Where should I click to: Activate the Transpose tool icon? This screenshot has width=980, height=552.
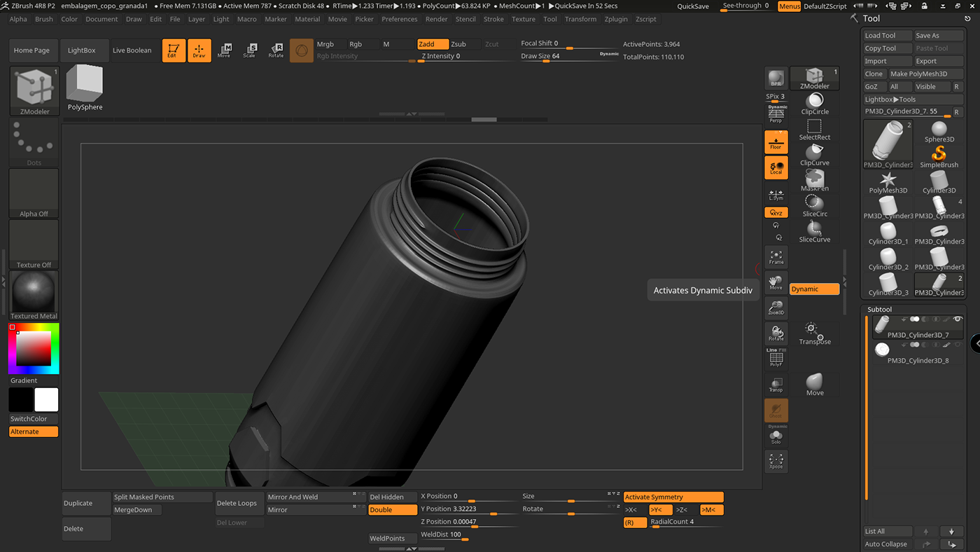click(x=814, y=329)
